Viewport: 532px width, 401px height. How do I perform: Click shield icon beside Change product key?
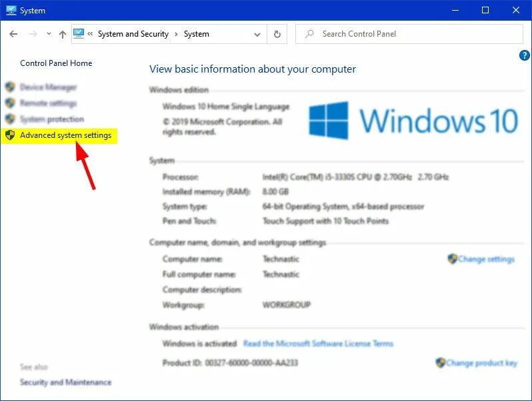point(441,362)
